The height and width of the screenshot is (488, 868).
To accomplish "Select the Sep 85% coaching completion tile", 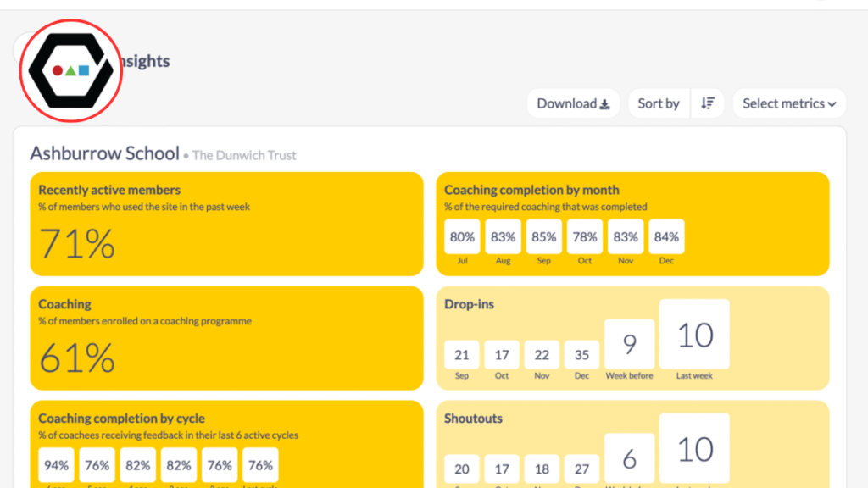I will click(x=544, y=237).
